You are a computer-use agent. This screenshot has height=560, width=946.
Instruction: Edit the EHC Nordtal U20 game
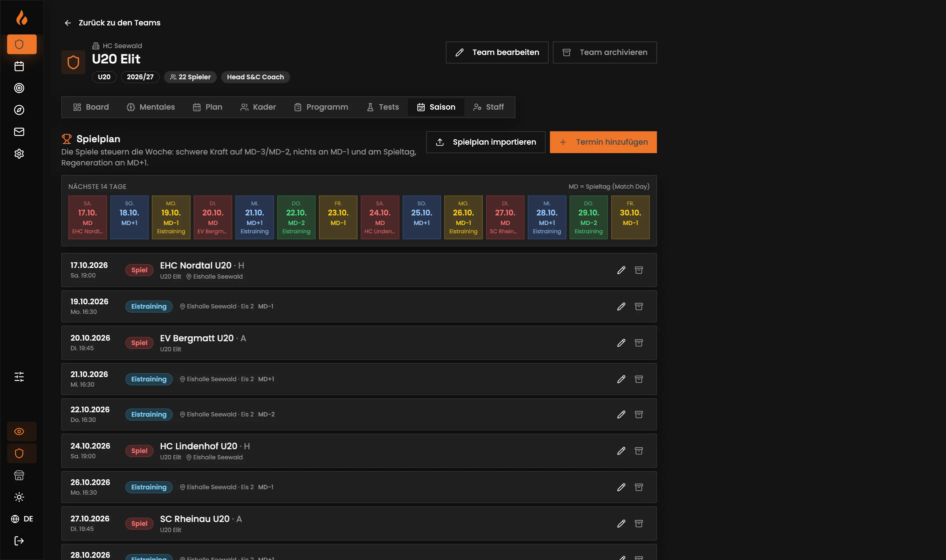point(621,270)
